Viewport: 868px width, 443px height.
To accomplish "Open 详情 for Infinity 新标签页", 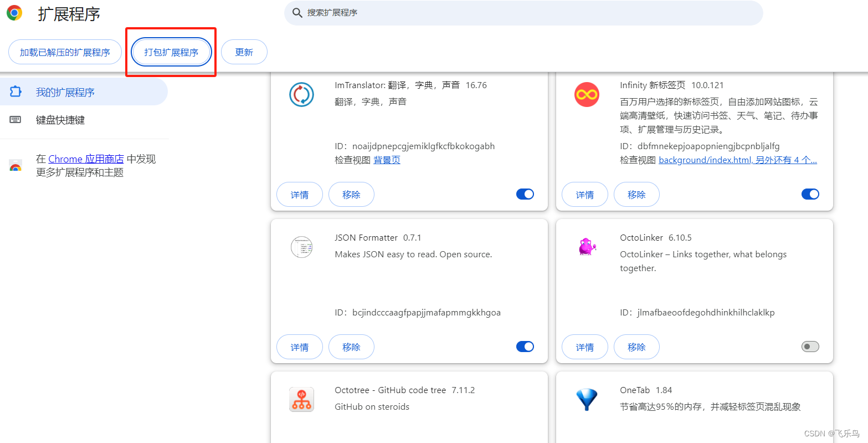I will coord(585,195).
